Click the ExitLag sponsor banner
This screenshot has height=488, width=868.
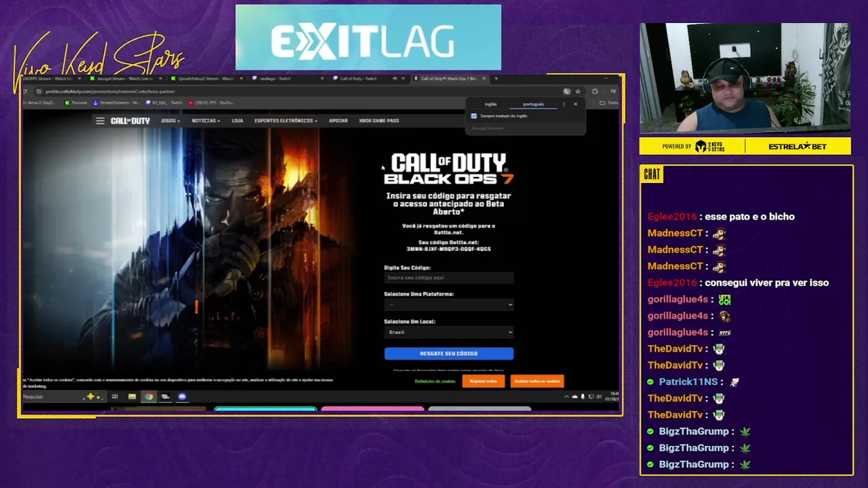(368, 37)
